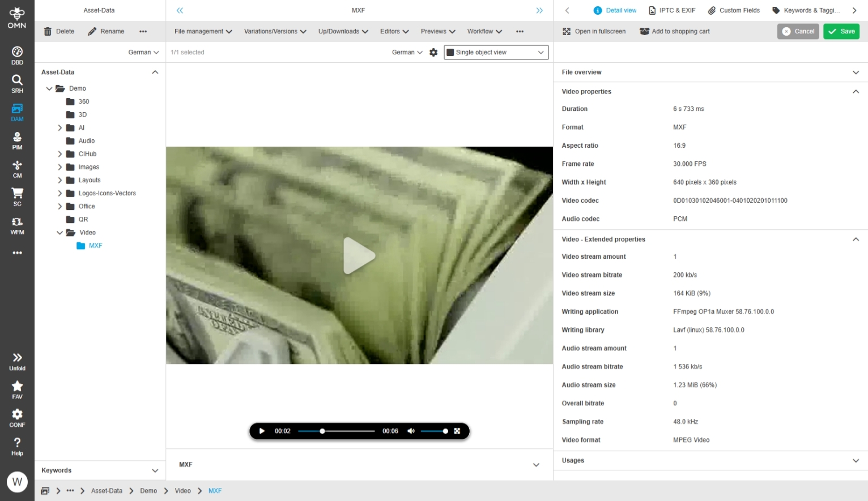Collapse the left tree panel with double chevron

tap(180, 10)
